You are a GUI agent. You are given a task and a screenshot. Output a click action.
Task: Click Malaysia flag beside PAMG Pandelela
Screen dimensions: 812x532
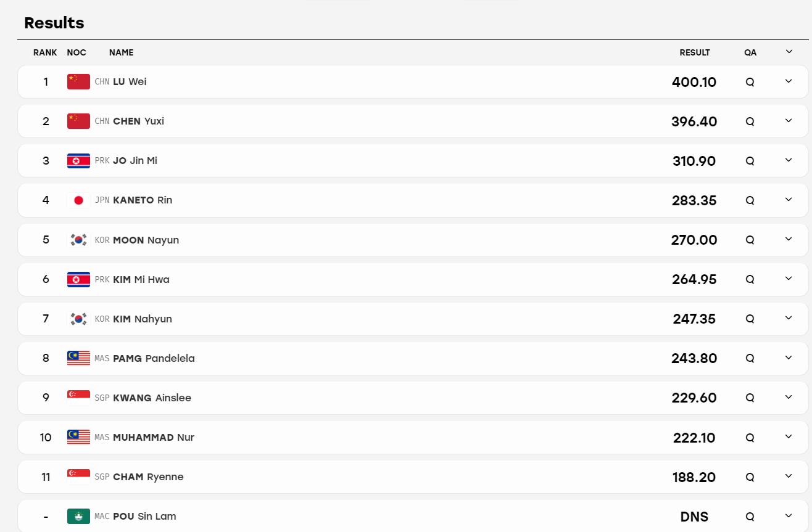tap(78, 358)
